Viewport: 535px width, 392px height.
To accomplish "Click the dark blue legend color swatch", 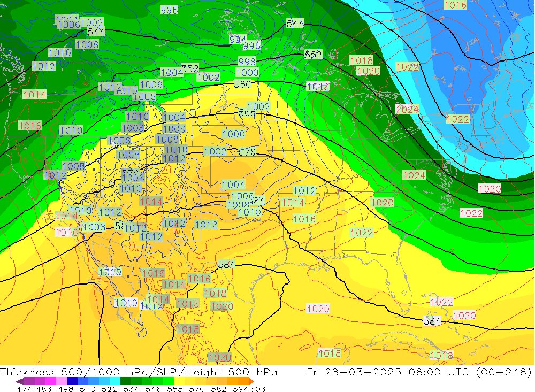I will pos(72,381).
